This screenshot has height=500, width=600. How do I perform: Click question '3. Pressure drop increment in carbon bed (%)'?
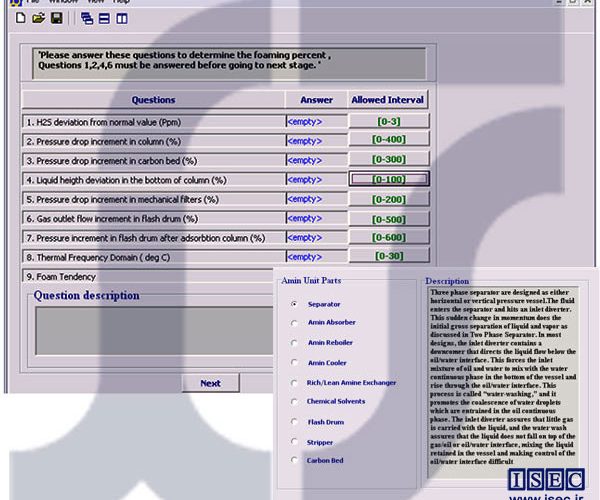[154, 161]
